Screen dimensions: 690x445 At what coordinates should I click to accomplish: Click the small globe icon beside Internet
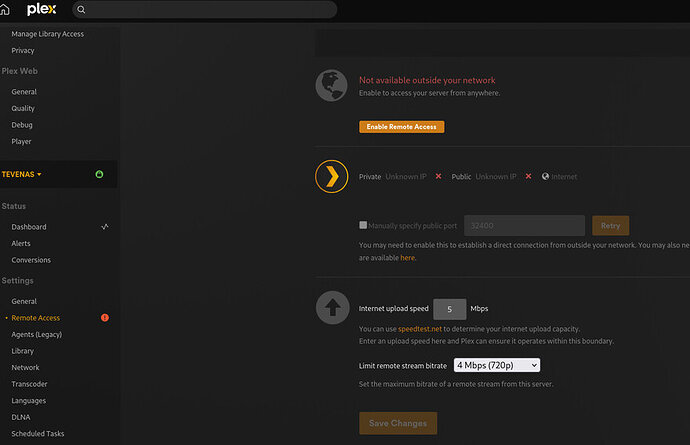(546, 177)
